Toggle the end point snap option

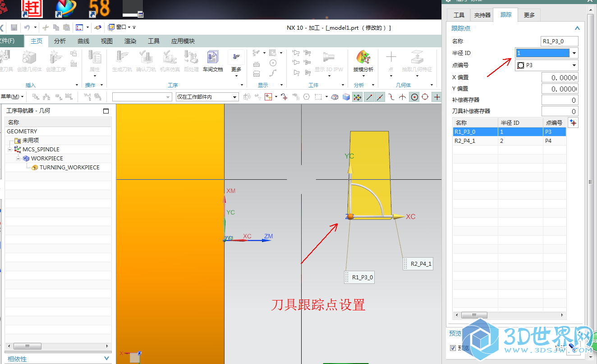369,97
